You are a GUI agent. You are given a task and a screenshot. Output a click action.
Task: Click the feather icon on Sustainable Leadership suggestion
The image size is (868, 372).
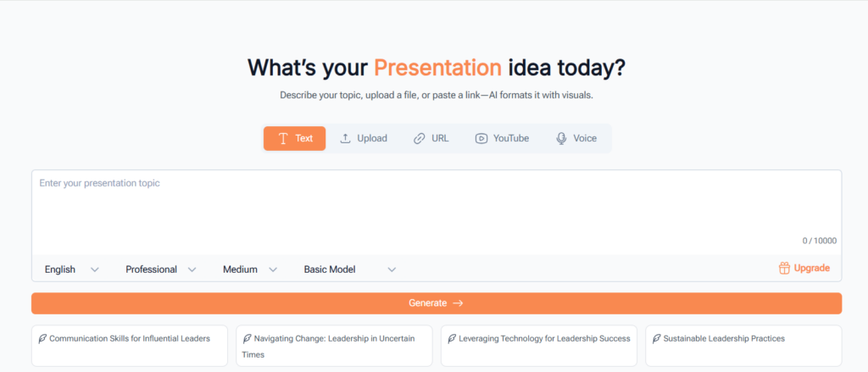point(656,339)
